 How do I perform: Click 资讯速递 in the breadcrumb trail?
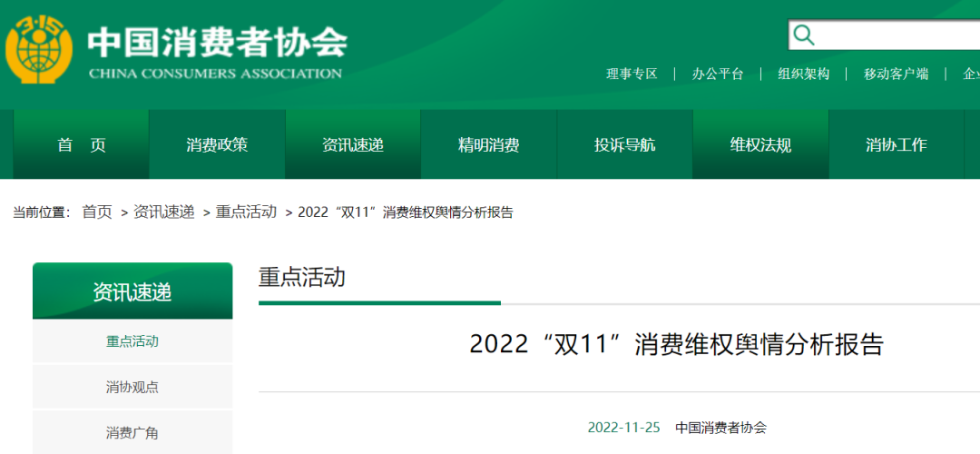[x=163, y=212]
